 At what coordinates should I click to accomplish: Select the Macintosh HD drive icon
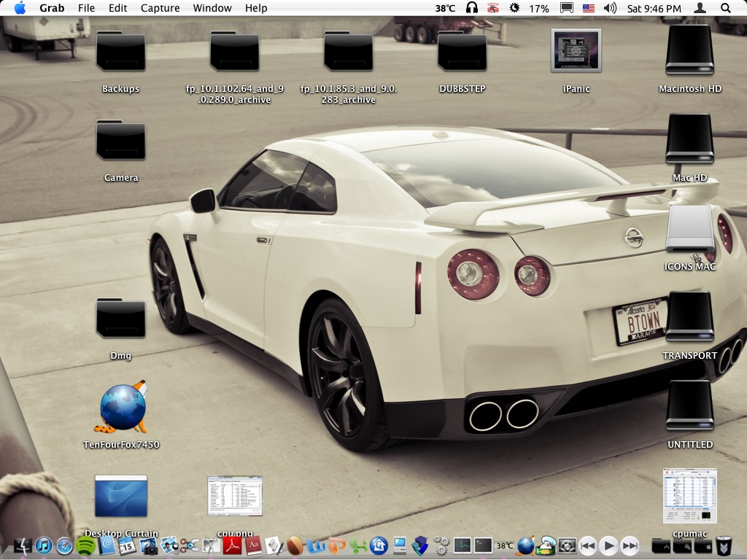coord(690,50)
